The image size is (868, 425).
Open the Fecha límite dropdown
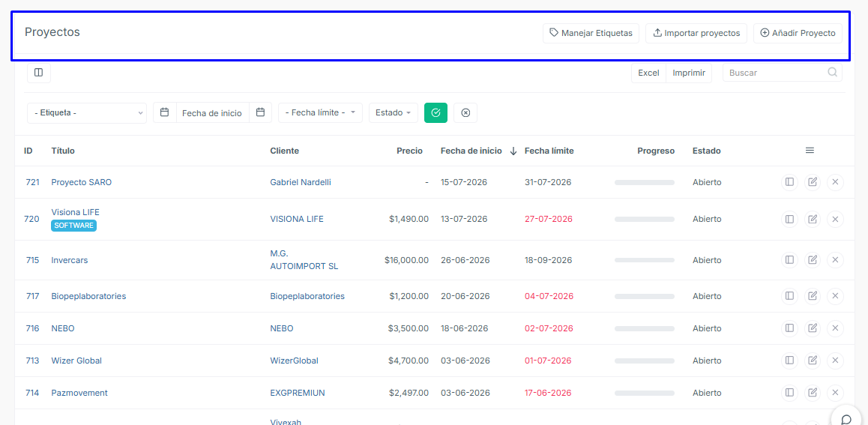321,113
